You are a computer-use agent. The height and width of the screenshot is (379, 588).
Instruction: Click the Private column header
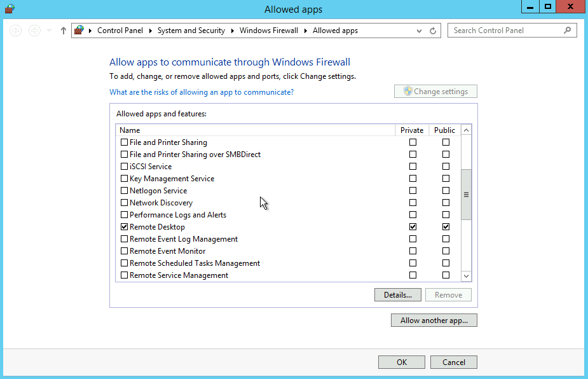(x=412, y=130)
